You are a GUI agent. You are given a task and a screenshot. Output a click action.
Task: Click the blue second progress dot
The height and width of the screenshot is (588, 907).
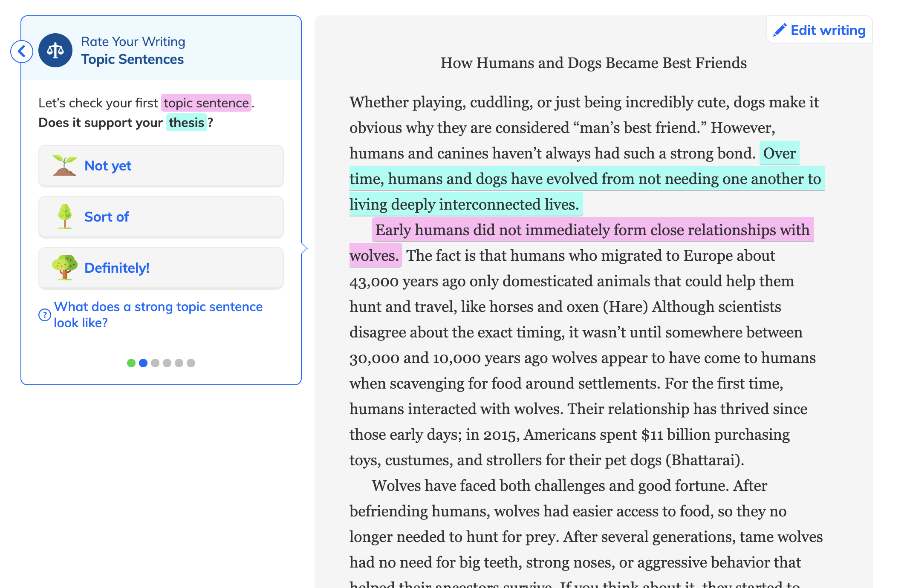(x=143, y=363)
